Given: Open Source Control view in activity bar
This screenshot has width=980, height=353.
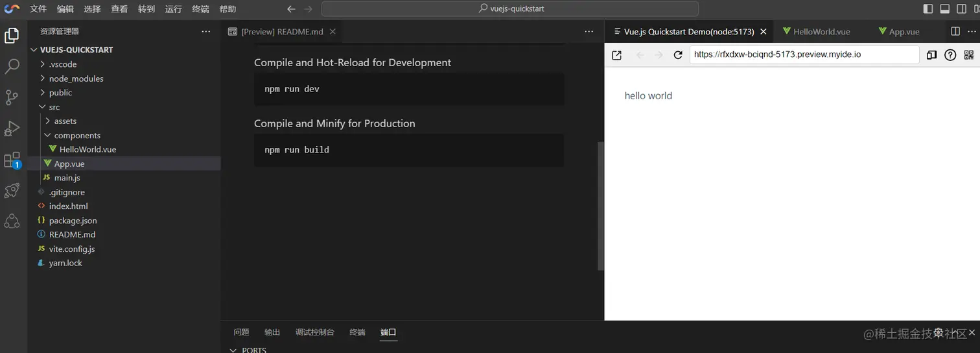Looking at the screenshot, I should coord(12,97).
